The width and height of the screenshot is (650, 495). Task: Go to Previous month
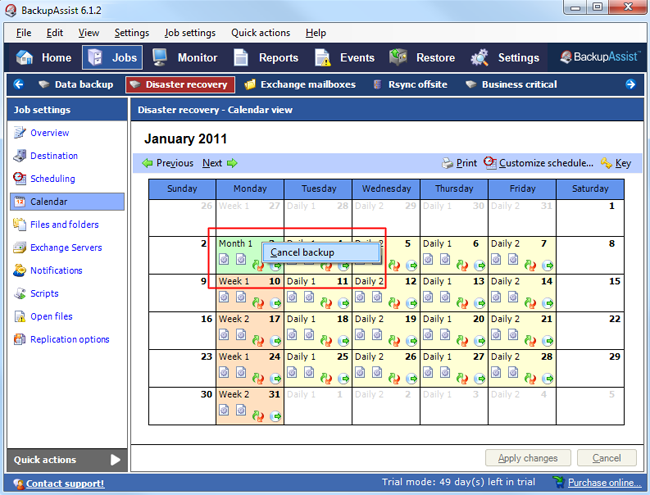click(x=168, y=163)
